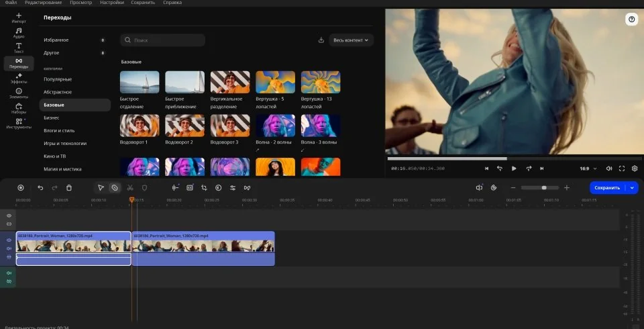Mute the preview volume speaker icon
This screenshot has height=329, width=644.
point(609,169)
